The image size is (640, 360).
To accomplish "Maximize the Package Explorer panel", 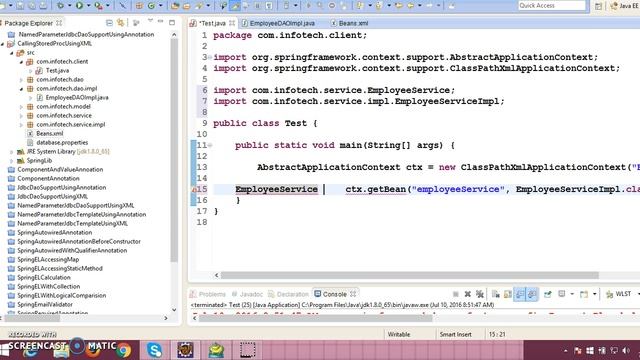I will pyautogui.click(x=172, y=22).
